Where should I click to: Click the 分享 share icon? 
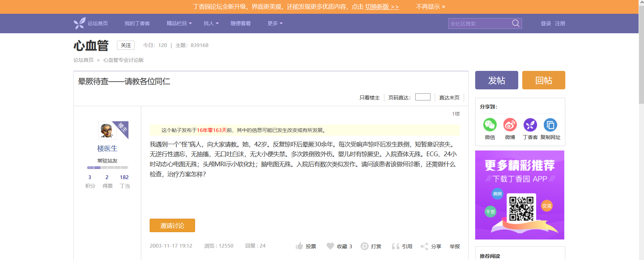[x=424, y=246]
